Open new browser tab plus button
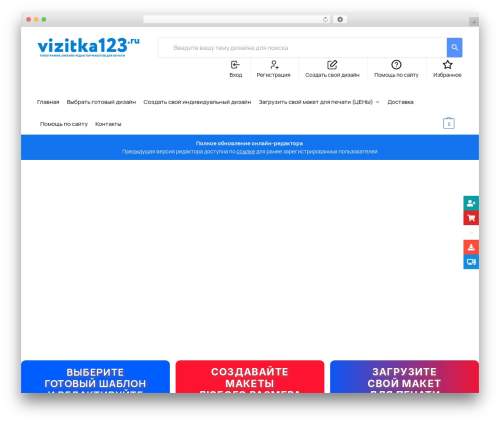The image size is (500, 423). point(474,22)
